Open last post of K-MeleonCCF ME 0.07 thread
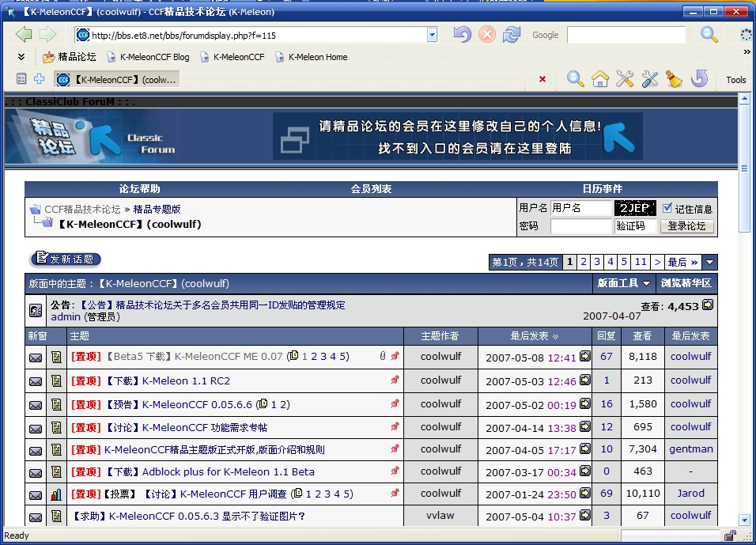 (x=585, y=357)
